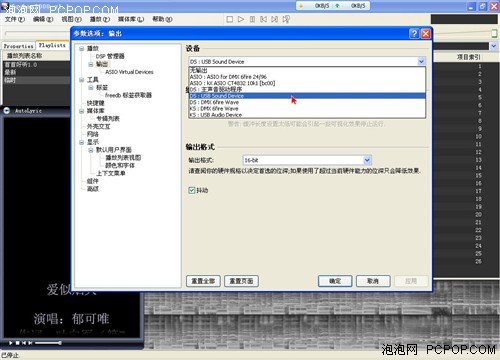The width and height of the screenshot is (500, 360).
Task: Collapse the 工具 tree node
Action: (81, 80)
